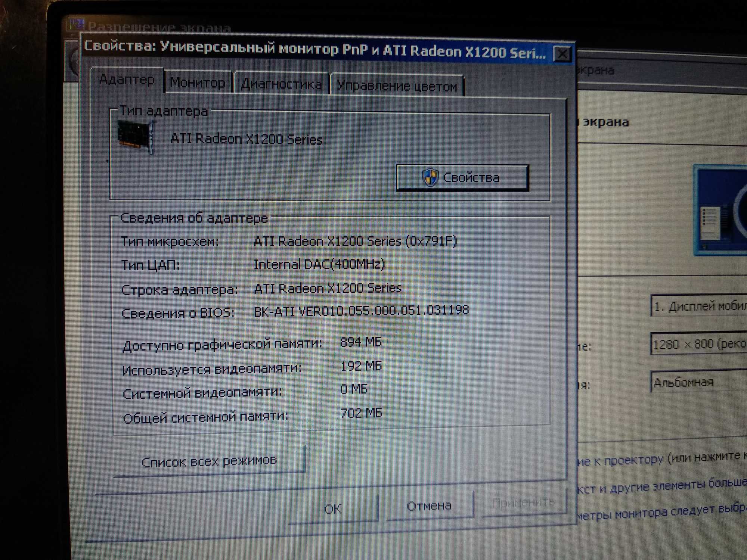This screenshot has width=747, height=560.
Task: Click the text size link in background window
Action: pos(662,487)
